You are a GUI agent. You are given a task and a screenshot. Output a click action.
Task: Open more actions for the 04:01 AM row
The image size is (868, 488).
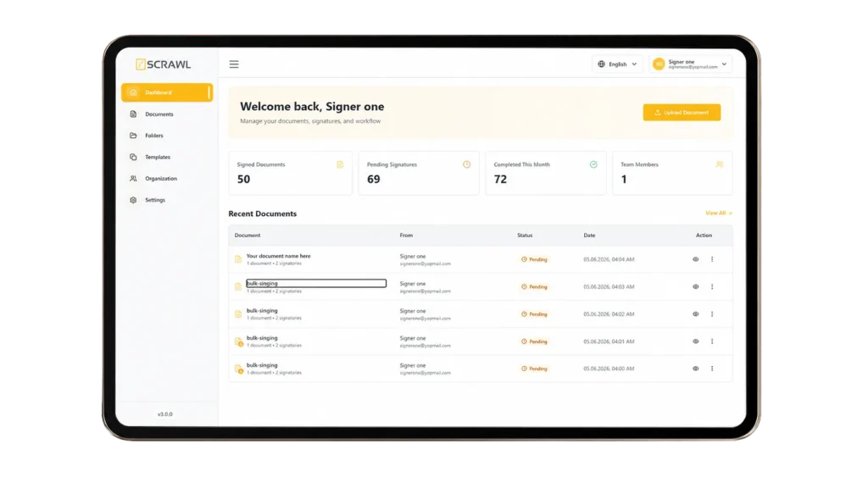(712, 341)
